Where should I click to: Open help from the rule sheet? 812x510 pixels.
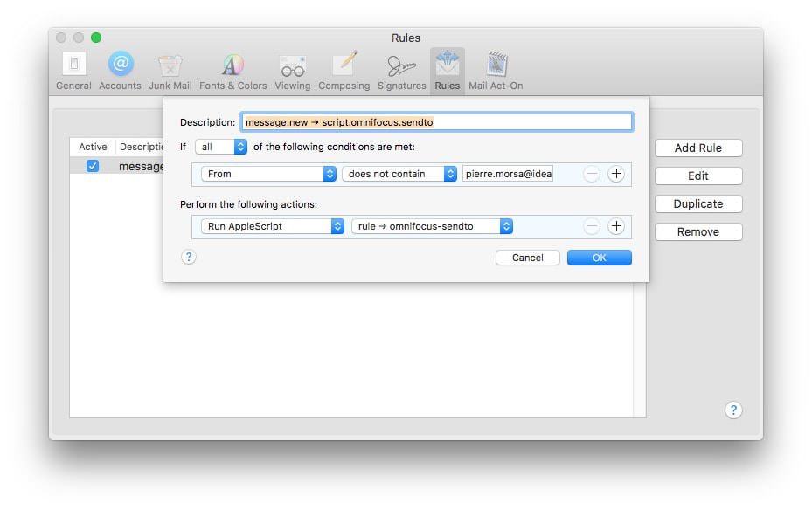[189, 257]
